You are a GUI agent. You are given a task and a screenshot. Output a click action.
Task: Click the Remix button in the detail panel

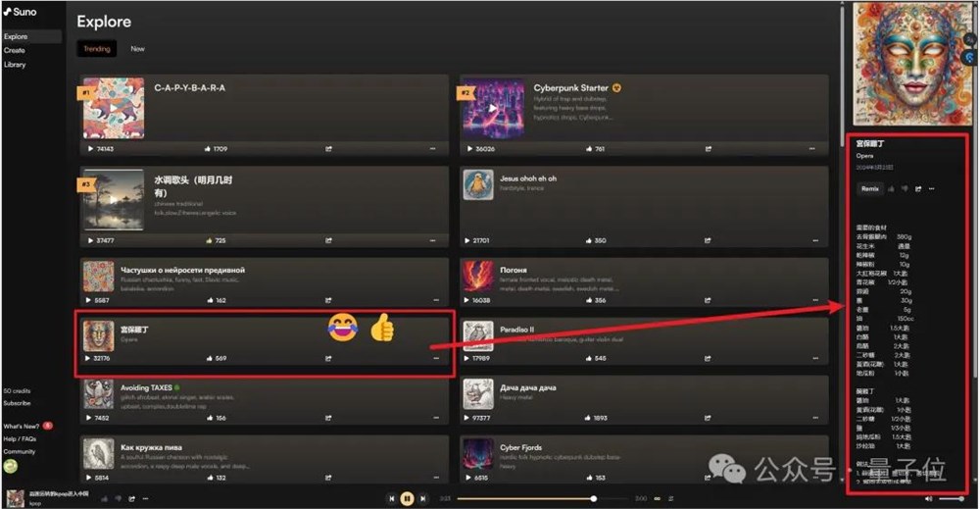870,189
